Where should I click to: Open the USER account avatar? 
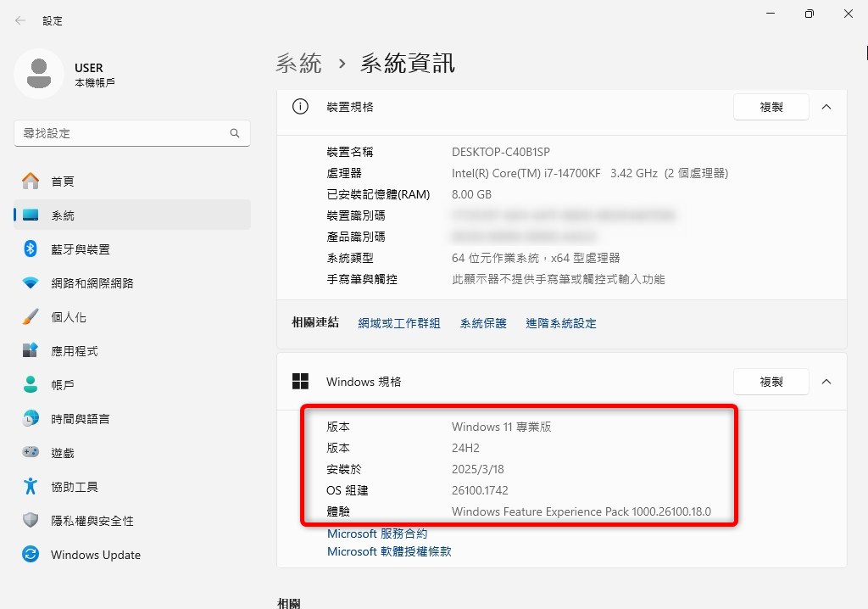tap(39, 74)
